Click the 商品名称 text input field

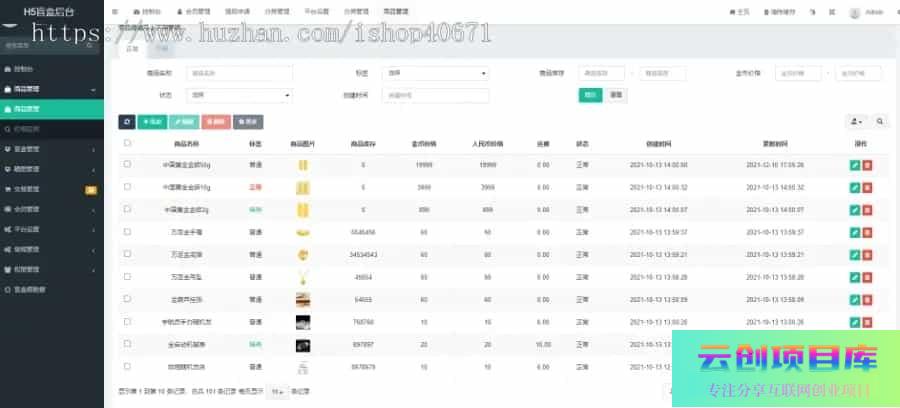pos(240,73)
